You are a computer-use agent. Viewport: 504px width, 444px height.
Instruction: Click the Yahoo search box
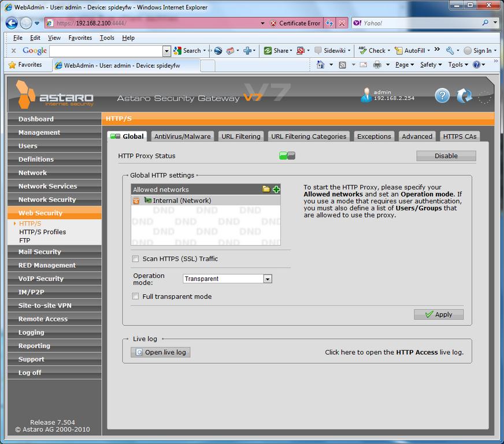click(421, 23)
